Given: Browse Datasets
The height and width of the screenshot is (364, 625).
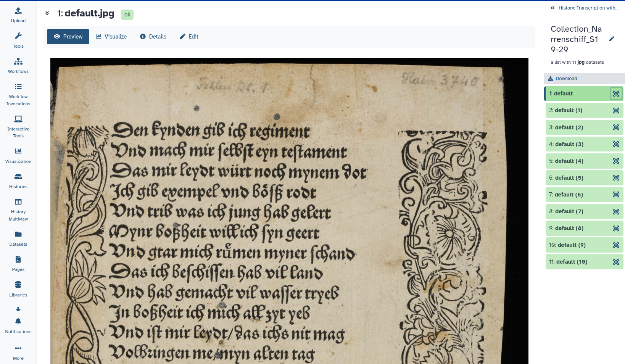Looking at the screenshot, I should point(18,238).
